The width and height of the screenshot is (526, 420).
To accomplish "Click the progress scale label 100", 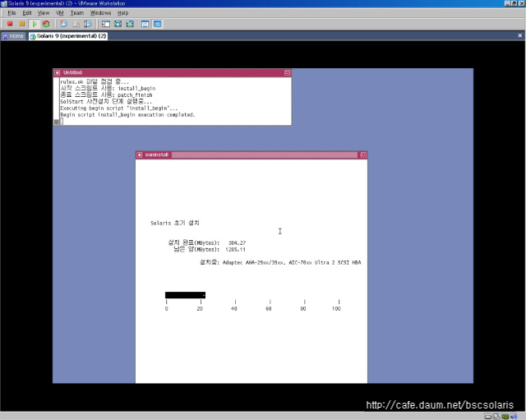I will point(336,308).
